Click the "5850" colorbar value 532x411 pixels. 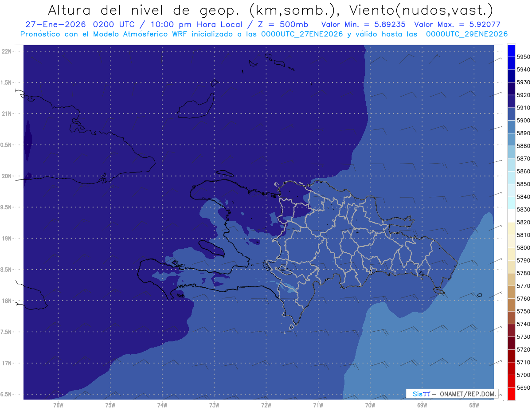(523, 184)
